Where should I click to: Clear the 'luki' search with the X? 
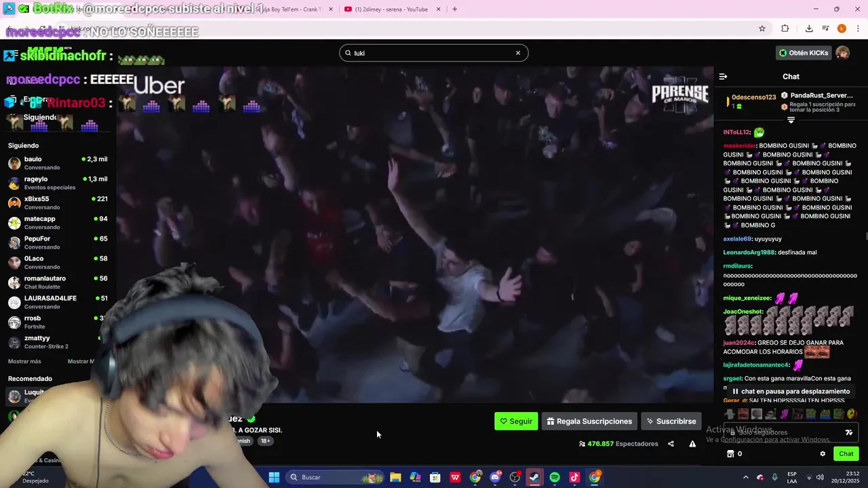(518, 53)
